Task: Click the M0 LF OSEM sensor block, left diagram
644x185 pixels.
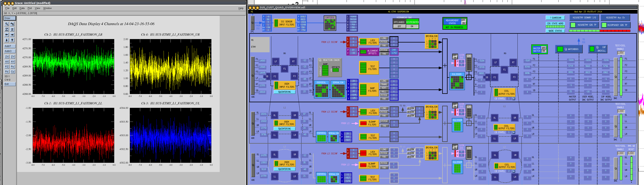Action: pos(276,61)
